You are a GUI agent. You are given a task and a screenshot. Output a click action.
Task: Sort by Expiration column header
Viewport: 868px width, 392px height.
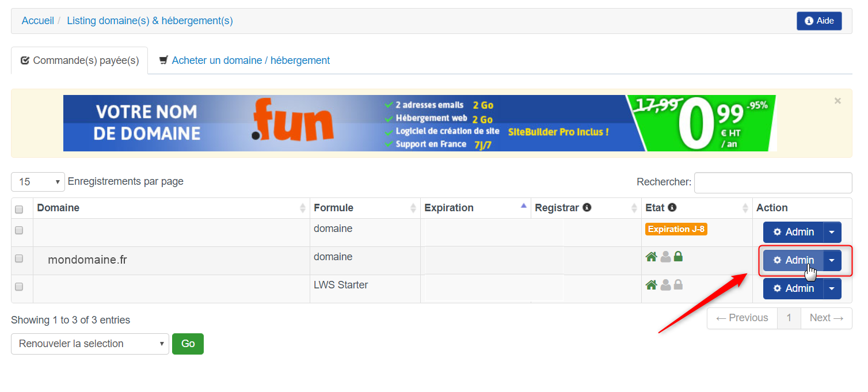coord(475,208)
